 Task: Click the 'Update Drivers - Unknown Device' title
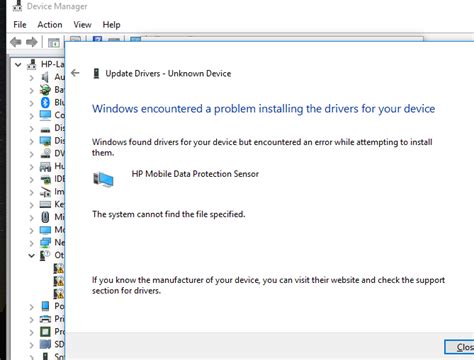point(168,73)
